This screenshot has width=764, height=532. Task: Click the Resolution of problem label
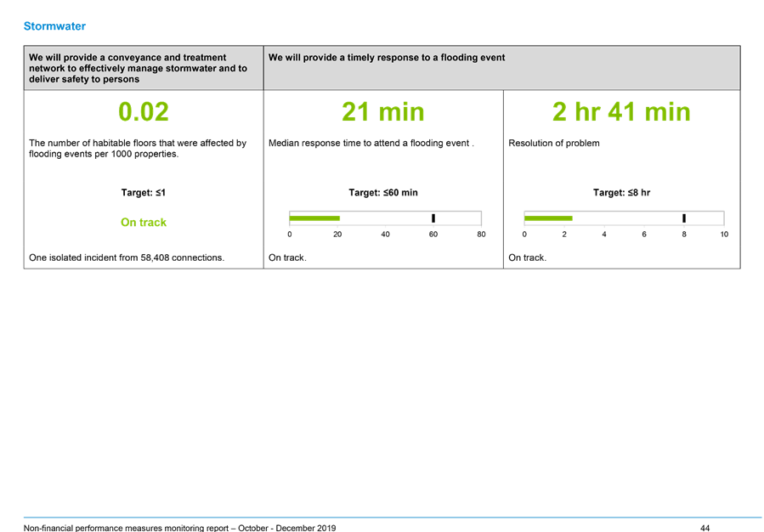[x=554, y=144]
